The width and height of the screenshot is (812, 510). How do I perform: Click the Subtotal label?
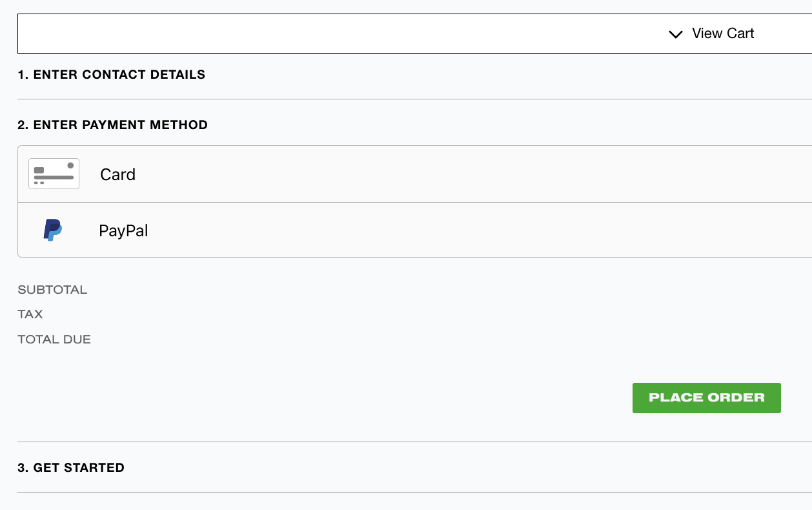click(52, 290)
